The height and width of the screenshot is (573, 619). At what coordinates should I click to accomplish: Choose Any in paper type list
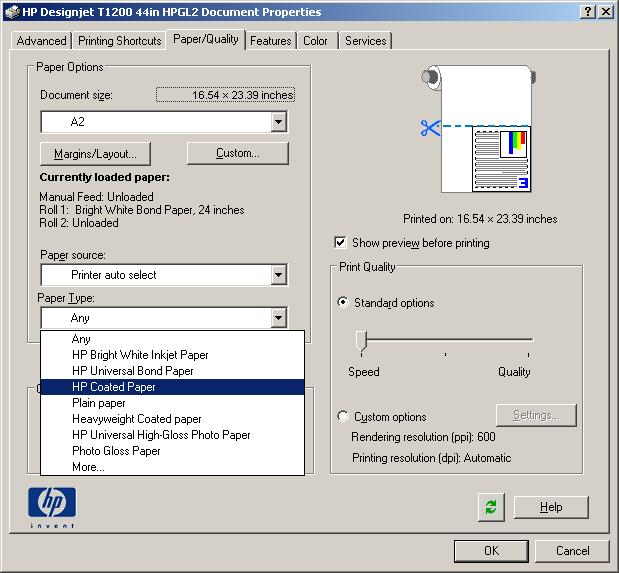click(173, 339)
